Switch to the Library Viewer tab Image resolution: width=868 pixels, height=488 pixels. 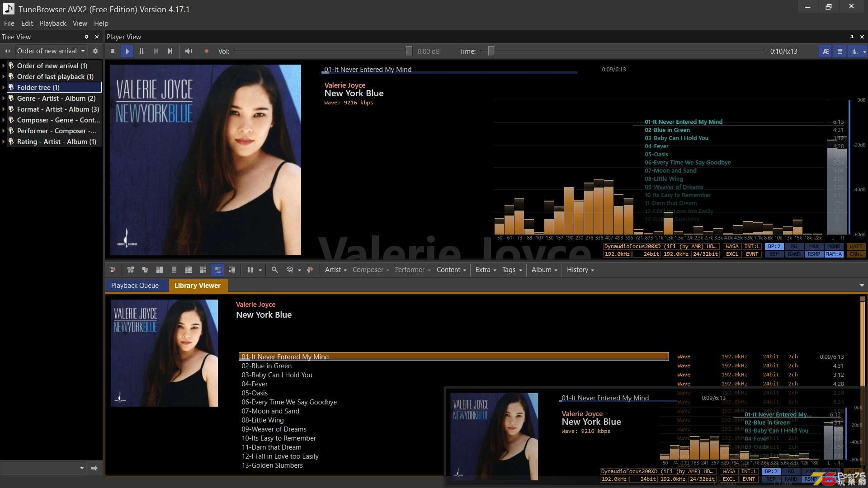(197, 285)
